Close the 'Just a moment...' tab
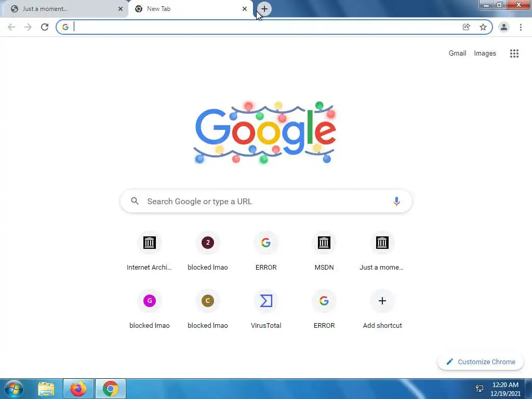 click(x=121, y=9)
